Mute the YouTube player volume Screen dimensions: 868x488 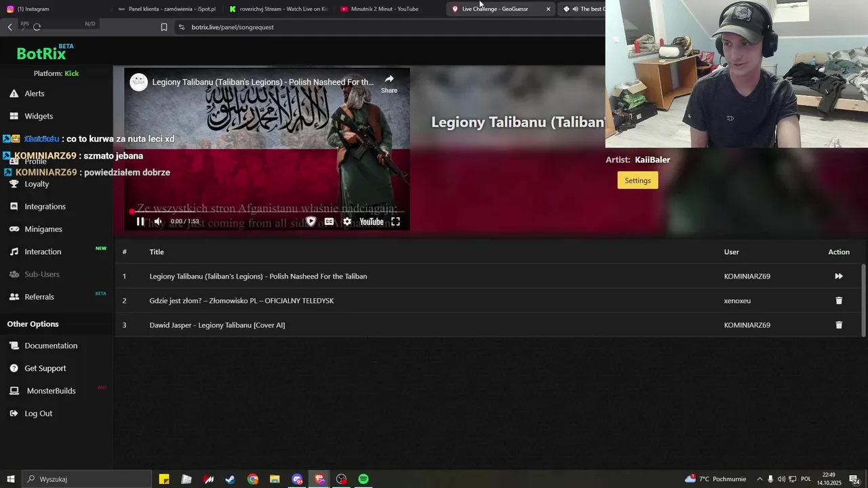(158, 221)
